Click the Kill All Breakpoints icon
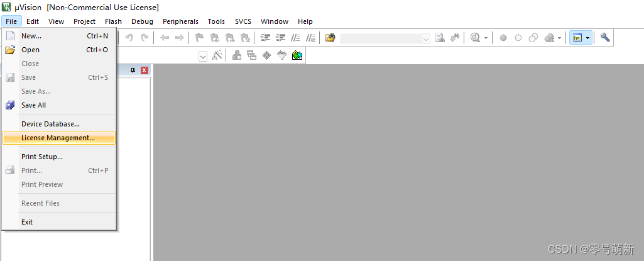This screenshot has height=261, width=644. [x=550, y=38]
